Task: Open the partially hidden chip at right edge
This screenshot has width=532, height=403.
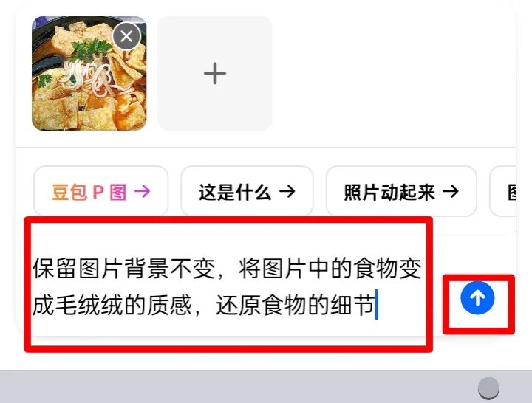Action: tap(503, 191)
